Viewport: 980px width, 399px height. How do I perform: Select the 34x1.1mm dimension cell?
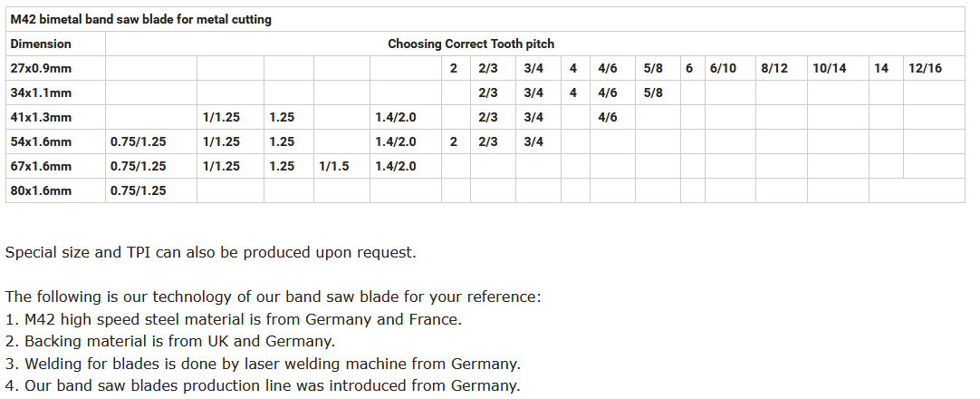(x=55, y=92)
